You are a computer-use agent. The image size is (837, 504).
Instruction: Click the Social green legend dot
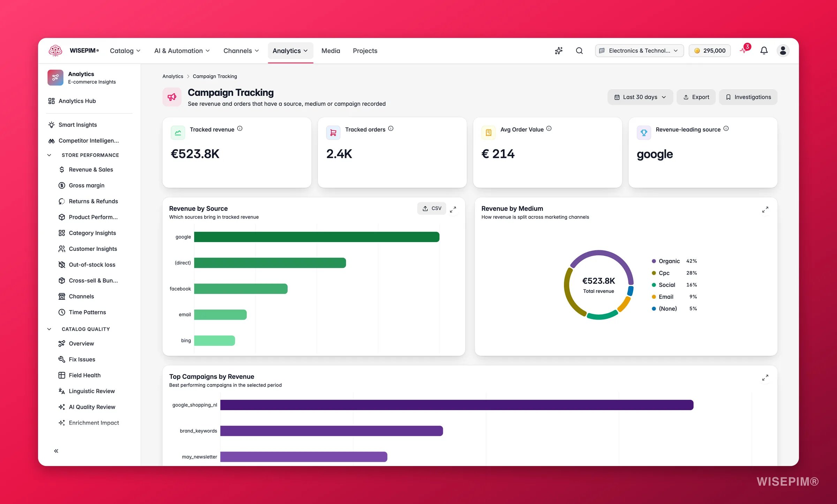click(654, 285)
